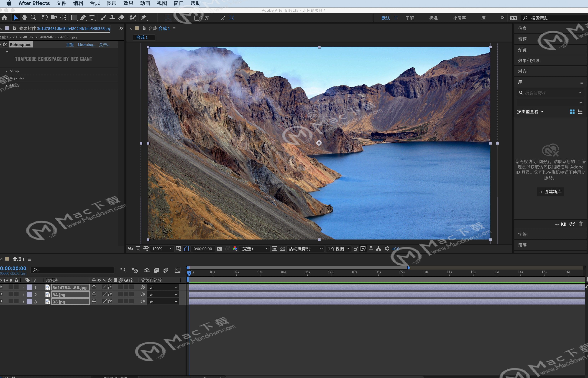
Task: Click the snapshot camera icon in viewer
Action: point(219,249)
